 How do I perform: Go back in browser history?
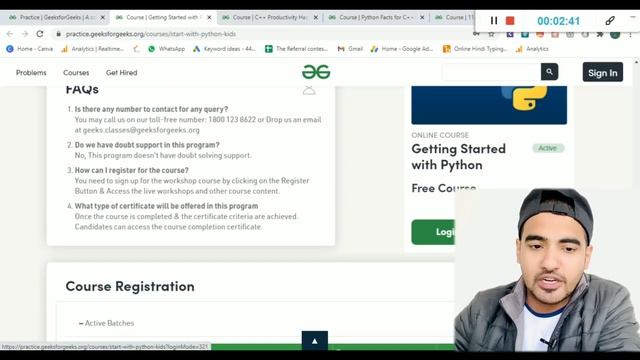(10, 34)
